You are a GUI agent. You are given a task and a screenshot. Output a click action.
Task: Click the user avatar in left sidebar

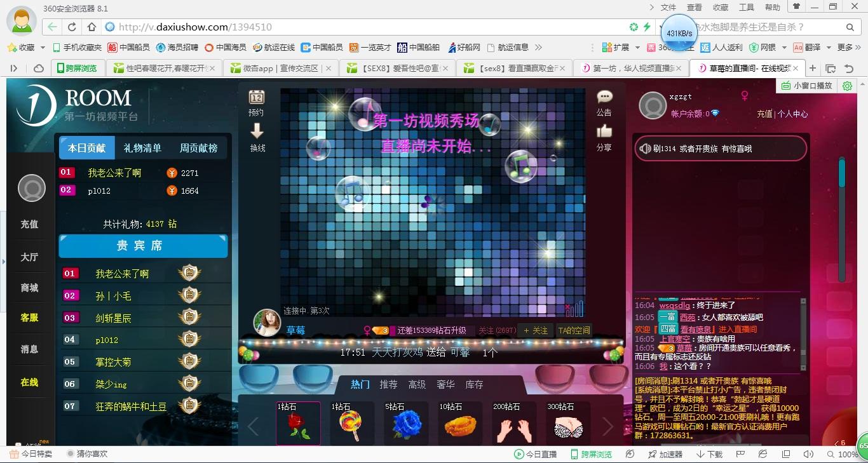click(31, 188)
